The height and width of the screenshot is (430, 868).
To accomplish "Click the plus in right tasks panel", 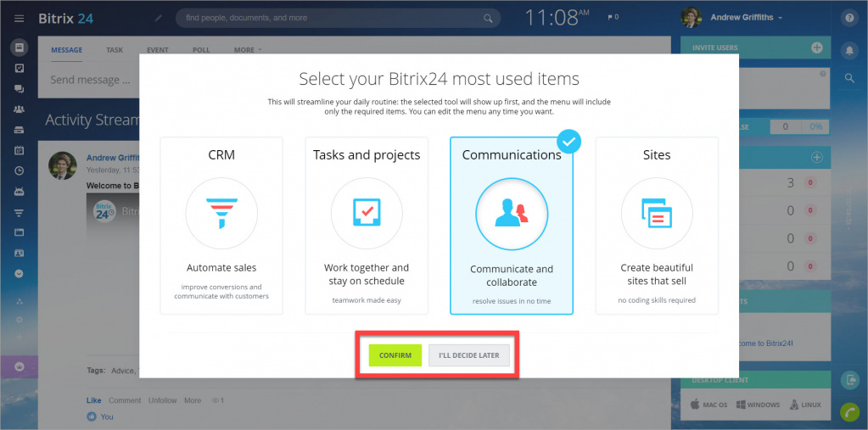I will (816, 158).
